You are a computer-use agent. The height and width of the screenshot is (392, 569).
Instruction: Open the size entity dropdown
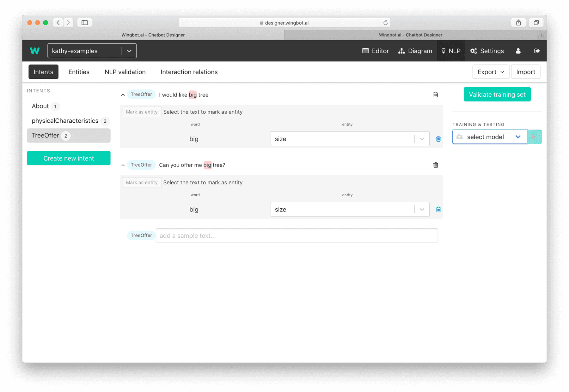tap(422, 138)
